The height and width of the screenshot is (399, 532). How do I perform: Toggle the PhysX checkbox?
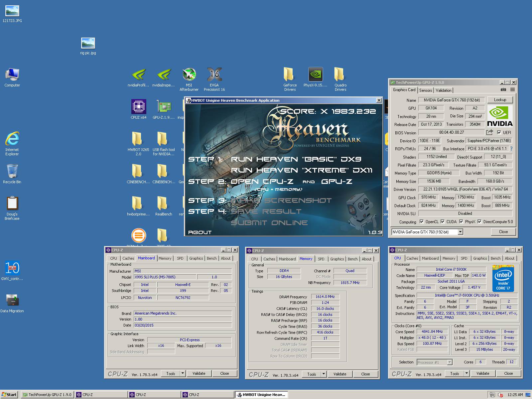coord(461,222)
